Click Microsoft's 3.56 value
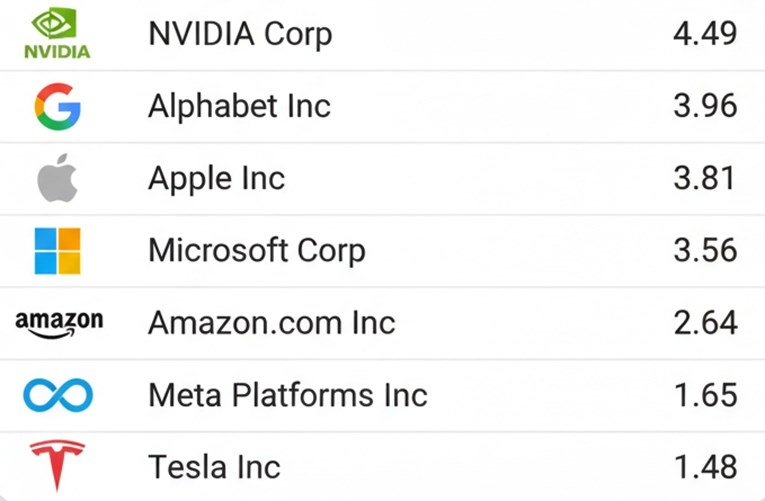Image resolution: width=765 pixels, height=501 pixels. click(705, 250)
